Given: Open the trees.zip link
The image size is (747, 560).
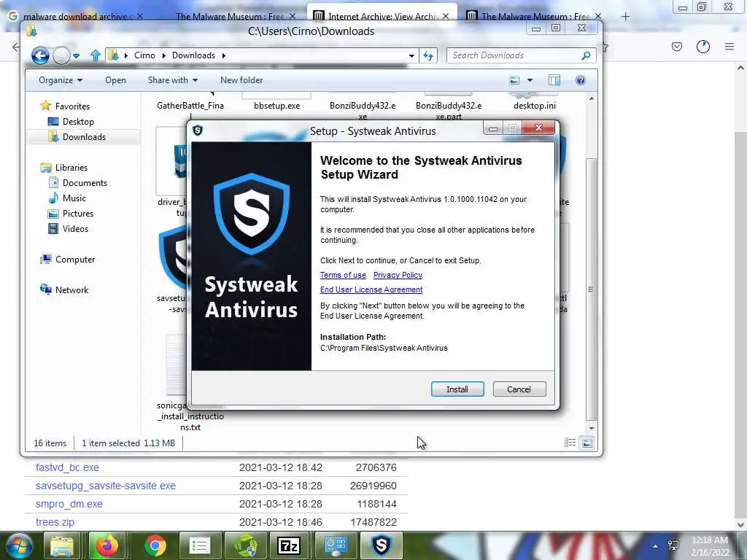Looking at the screenshot, I should 55,522.
